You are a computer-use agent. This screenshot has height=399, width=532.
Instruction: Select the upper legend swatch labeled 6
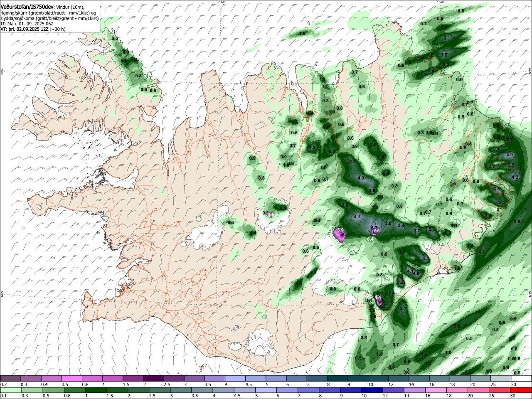tap(296, 379)
